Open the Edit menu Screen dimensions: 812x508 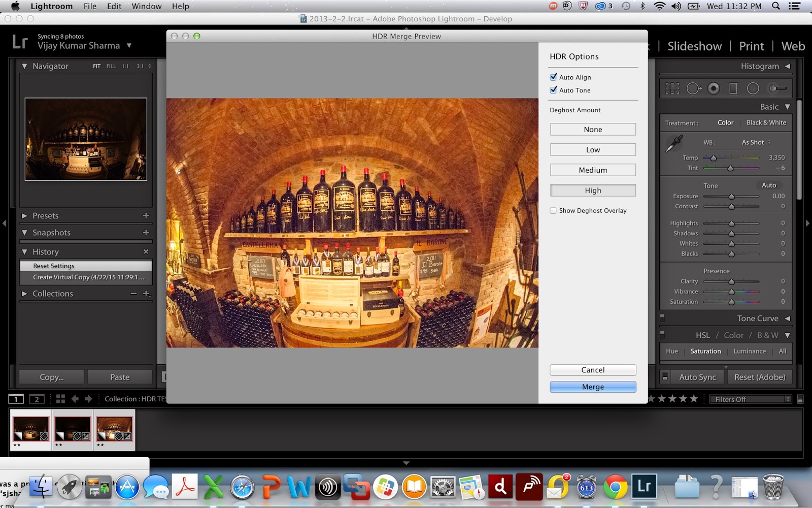click(114, 6)
